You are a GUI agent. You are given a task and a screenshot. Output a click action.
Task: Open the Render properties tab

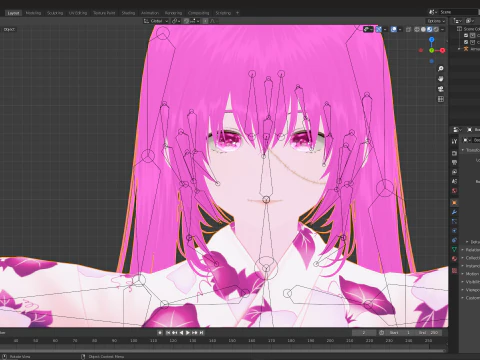pyautogui.click(x=454, y=153)
